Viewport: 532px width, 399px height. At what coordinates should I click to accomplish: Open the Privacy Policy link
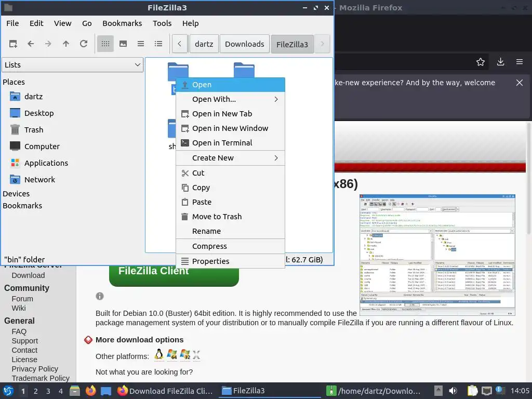pyautogui.click(x=35, y=369)
